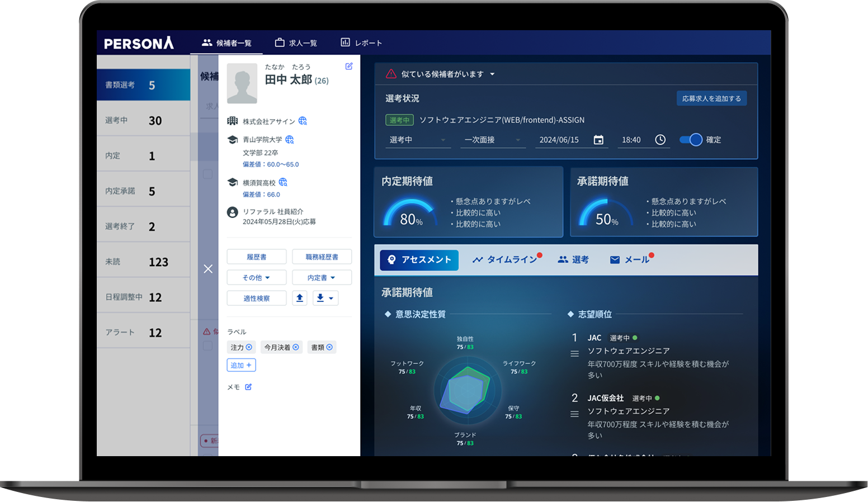The height and width of the screenshot is (502, 868).
Task: Remove the 今月決着 label
Action: point(296,347)
